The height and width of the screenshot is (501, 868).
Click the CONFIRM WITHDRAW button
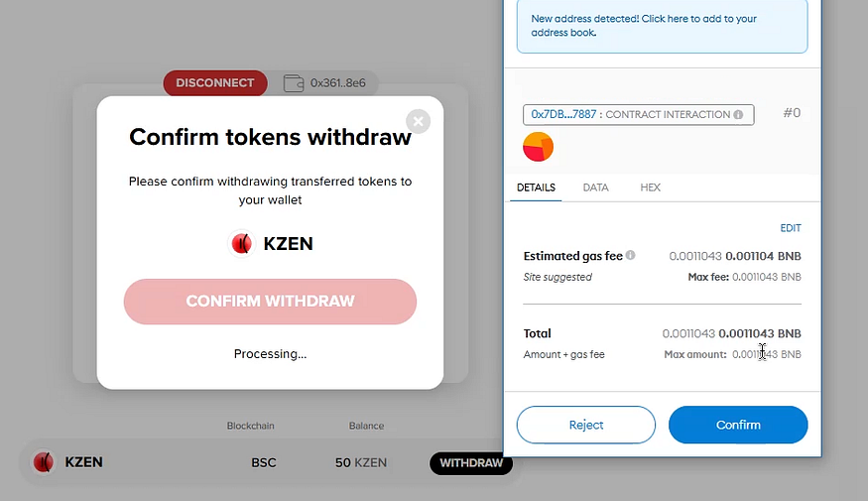click(x=270, y=302)
